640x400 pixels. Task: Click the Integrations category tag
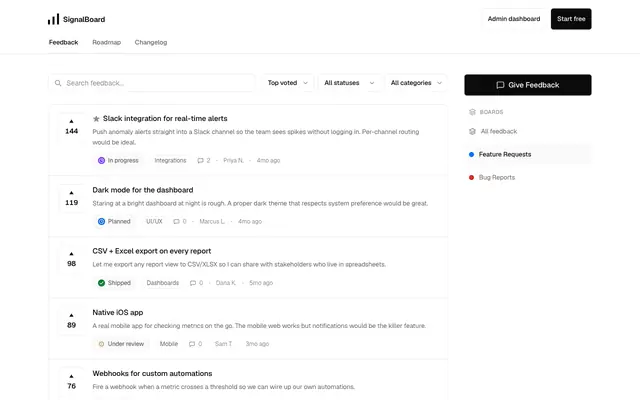tap(170, 160)
